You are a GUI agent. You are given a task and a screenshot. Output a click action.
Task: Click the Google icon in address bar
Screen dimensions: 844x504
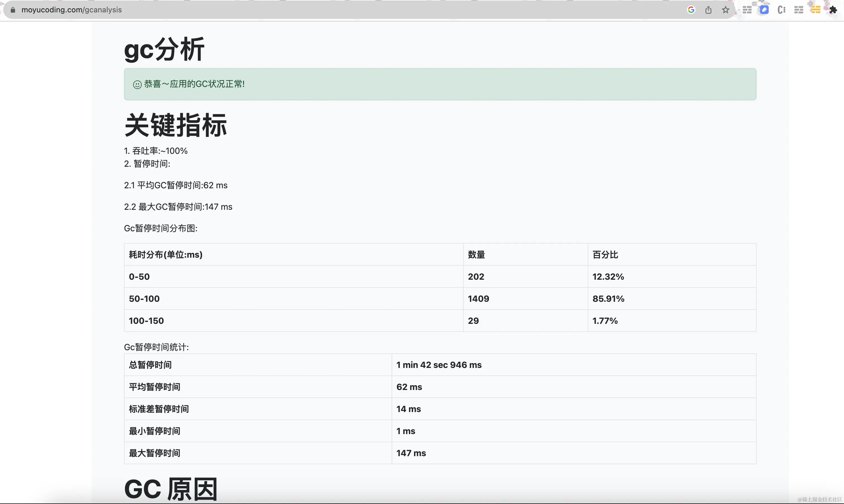(x=691, y=10)
